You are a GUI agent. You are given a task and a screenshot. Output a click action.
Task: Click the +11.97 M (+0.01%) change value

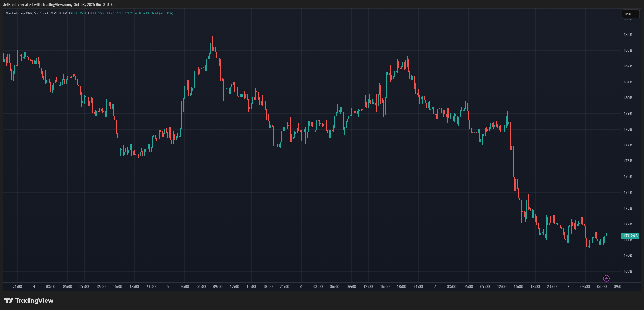pos(158,13)
